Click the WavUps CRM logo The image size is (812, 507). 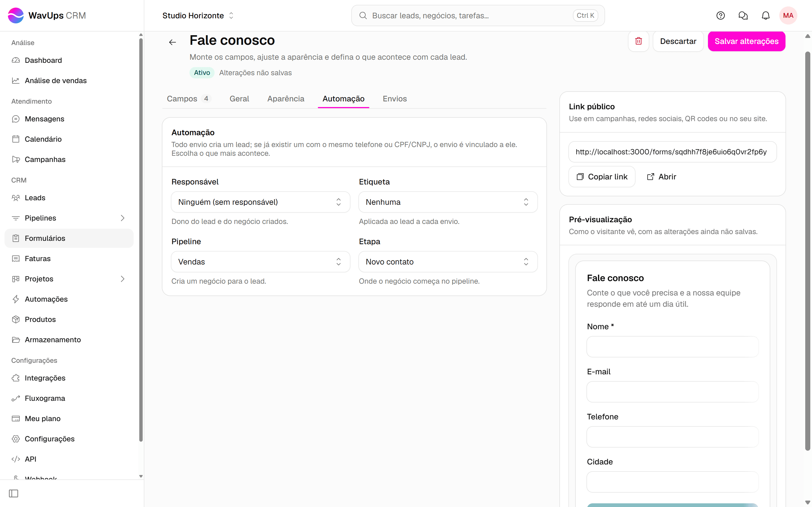(47, 15)
